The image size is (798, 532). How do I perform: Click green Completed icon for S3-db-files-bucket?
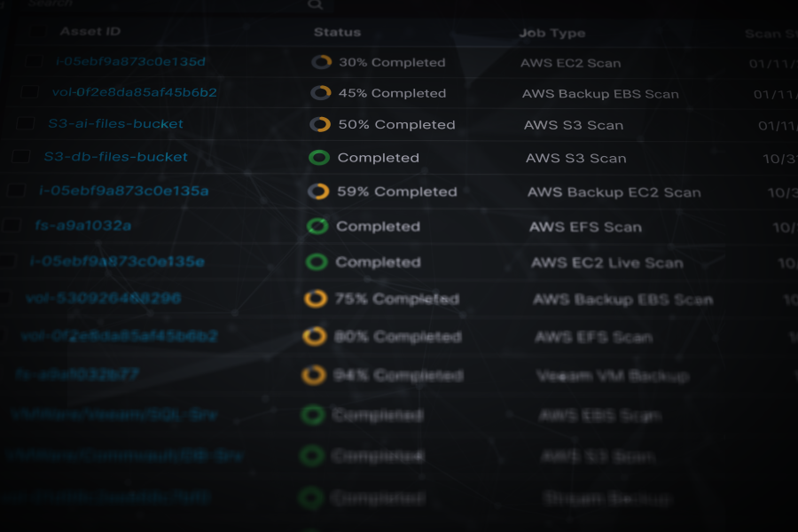click(319, 158)
